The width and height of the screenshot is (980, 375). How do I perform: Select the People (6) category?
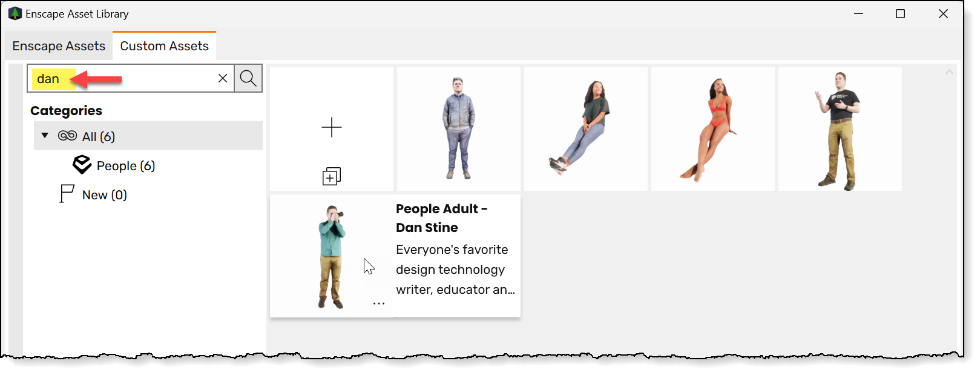click(x=126, y=166)
